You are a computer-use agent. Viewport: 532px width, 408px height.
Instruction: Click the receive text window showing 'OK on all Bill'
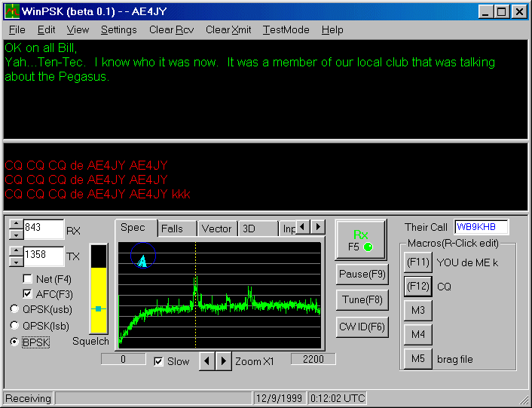(266, 90)
